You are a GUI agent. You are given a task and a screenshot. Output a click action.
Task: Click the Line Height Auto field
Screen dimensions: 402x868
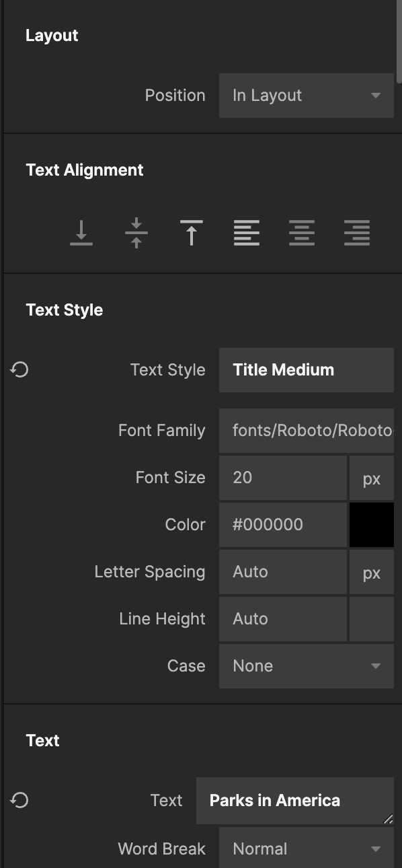tap(283, 618)
